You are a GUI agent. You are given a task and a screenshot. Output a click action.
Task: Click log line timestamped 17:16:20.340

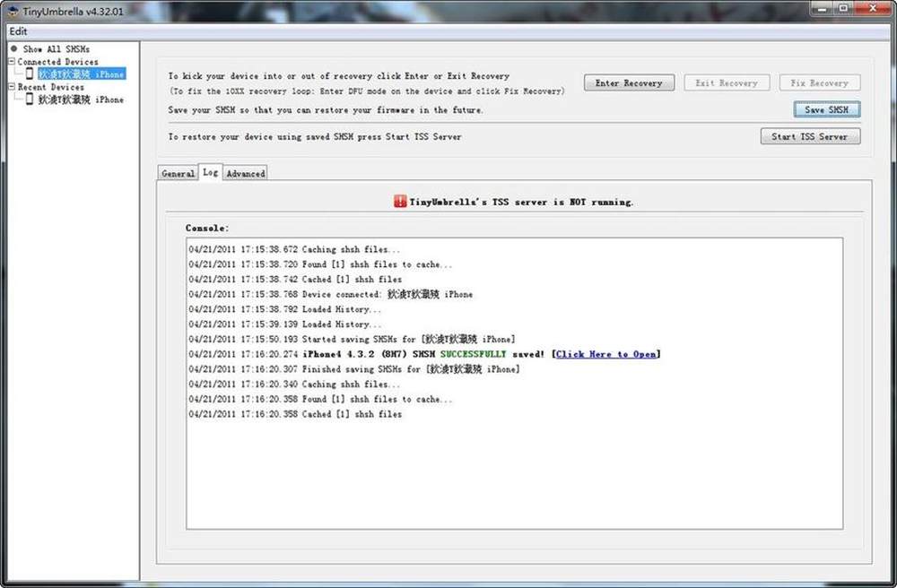pos(294,384)
